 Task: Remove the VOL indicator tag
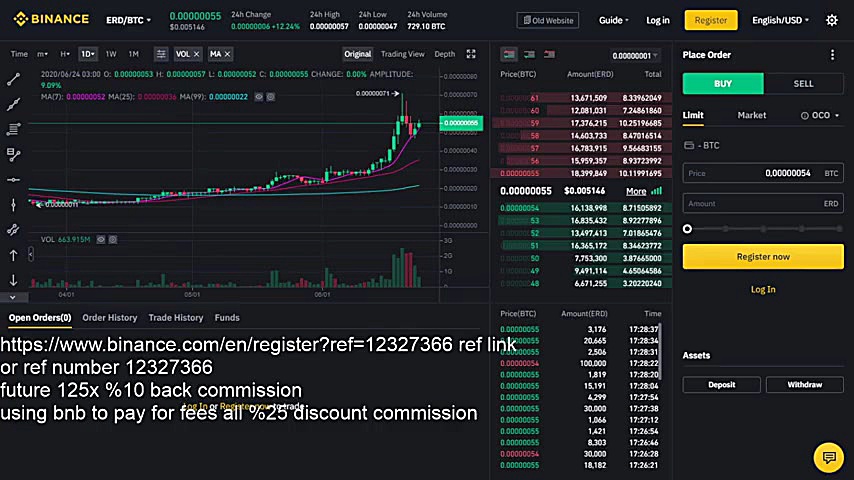(x=197, y=54)
